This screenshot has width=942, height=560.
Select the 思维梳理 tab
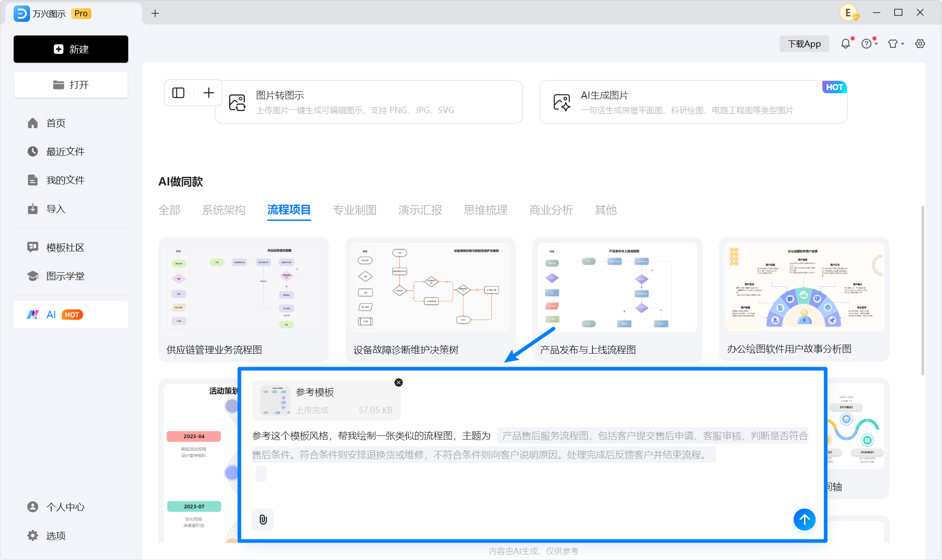pyautogui.click(x=486, y=210)
